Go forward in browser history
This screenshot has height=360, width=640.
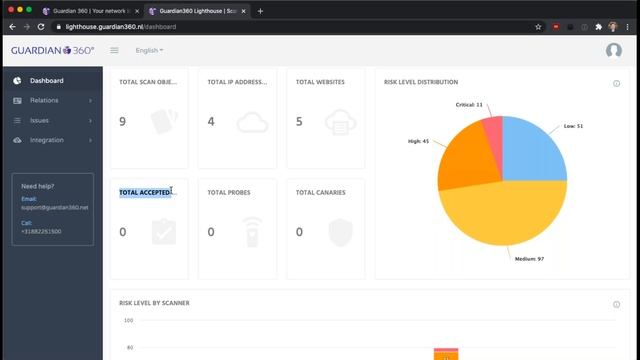(x=27, y=27)
